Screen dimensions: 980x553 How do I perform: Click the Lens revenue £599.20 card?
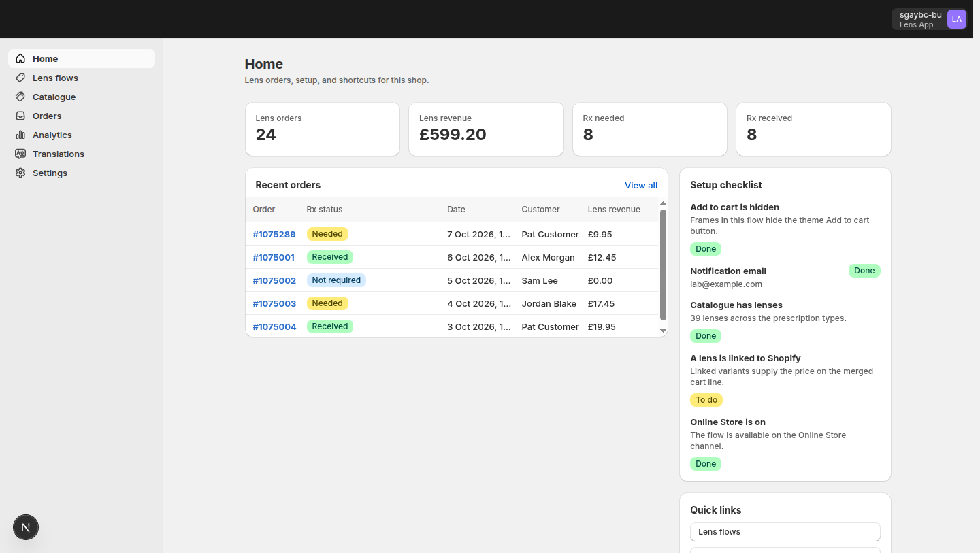pyautogui.click(x=486, y=129)
